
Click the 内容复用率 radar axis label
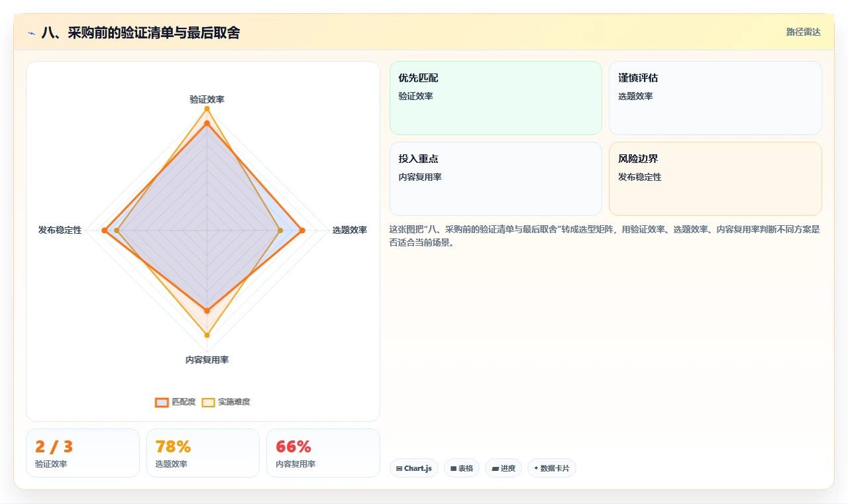coord(207,360)
